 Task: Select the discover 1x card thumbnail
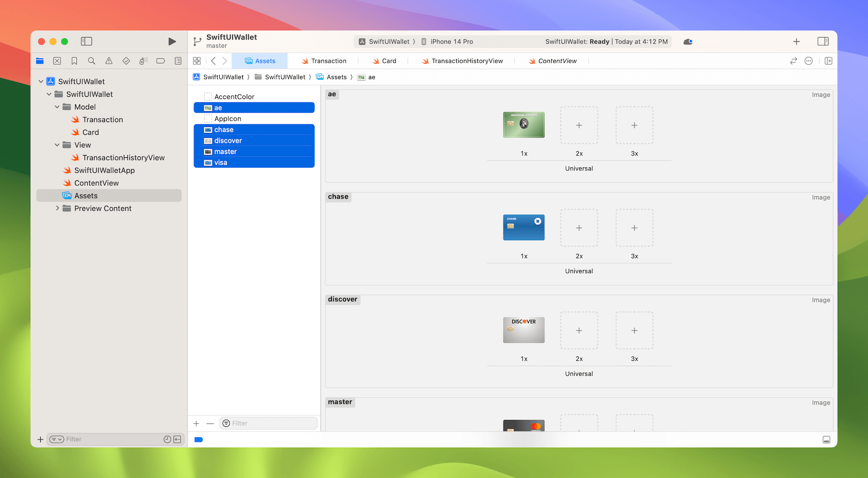coord(524,330)
